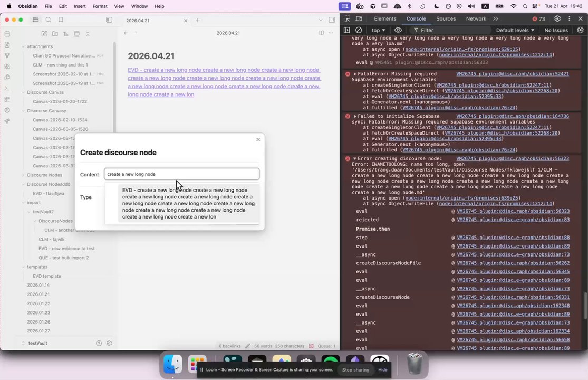Show the file explorer folder icon tab
Image resolution: width=588 pixels, height=380 pixels.
(36, 20)
